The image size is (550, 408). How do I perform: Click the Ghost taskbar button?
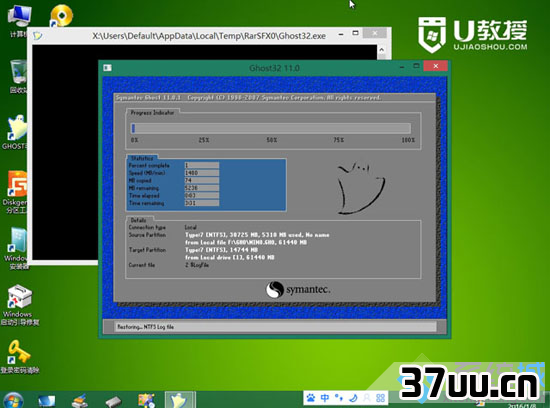(179, 400)
